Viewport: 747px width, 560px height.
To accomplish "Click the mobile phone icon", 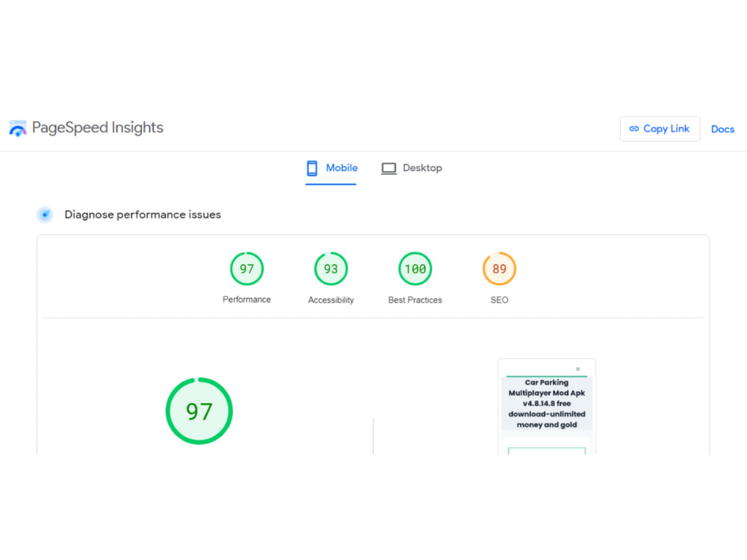I will pos(312,168).
